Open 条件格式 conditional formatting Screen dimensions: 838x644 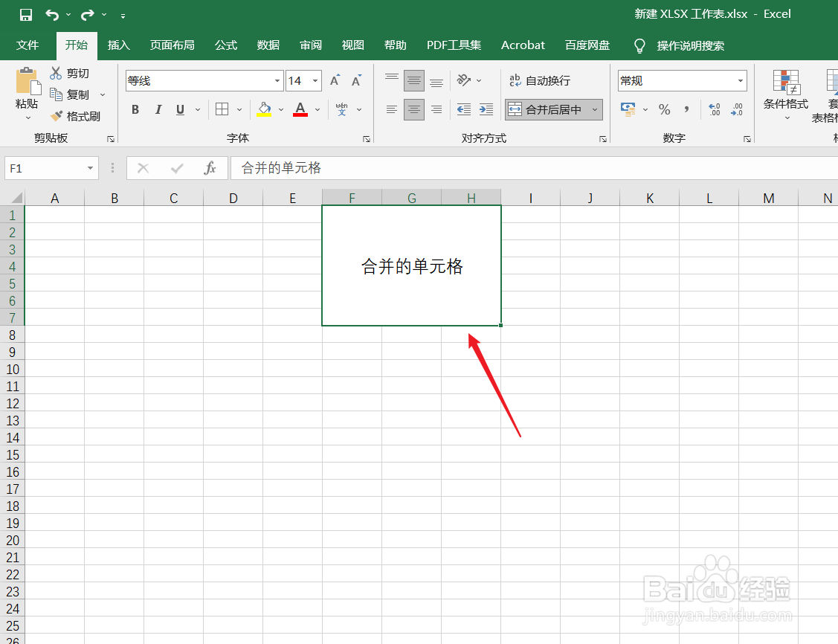click(x=786, y=94)
